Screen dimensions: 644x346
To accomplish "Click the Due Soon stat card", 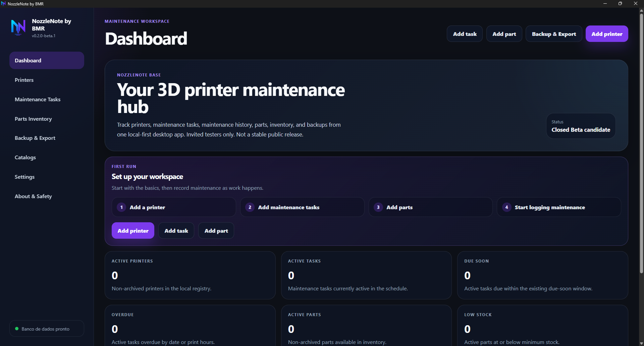I will pyautogui.click(x=543, y=275).
